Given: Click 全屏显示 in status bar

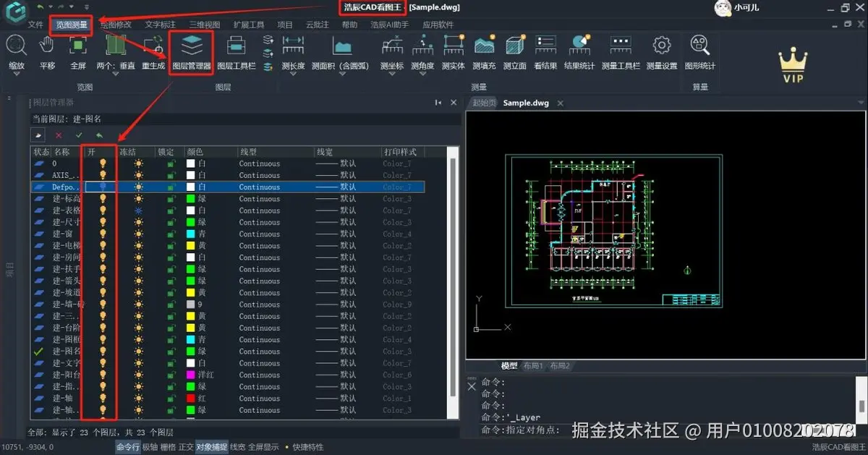Looking at the screenshot, I should pyautogui.click(x=263, y=447).
